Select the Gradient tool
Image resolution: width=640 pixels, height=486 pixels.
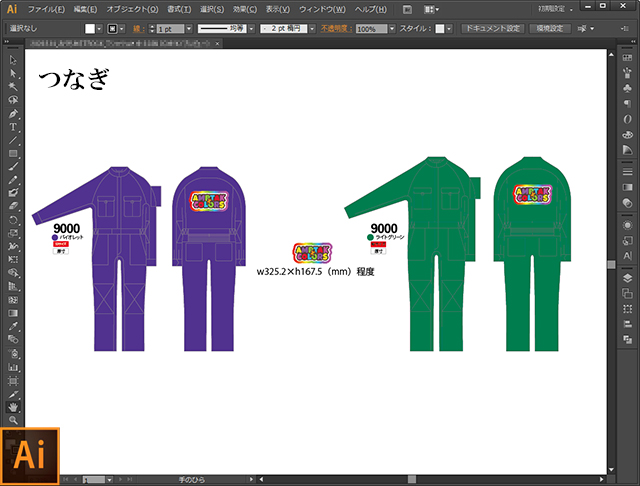click(13, 313)
